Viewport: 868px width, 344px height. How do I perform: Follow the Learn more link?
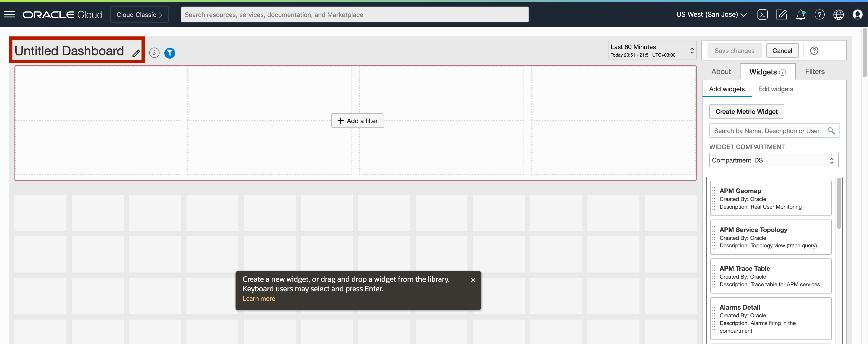258,299
